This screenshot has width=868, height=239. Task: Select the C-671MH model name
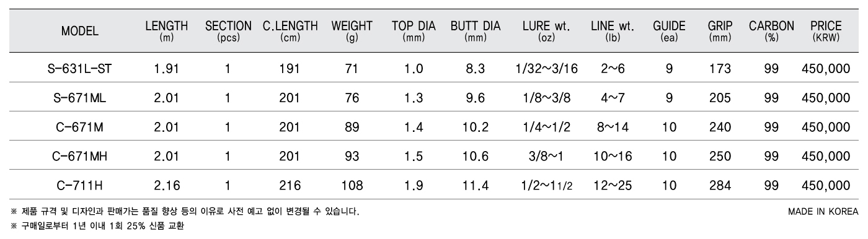tap(79, 156)
